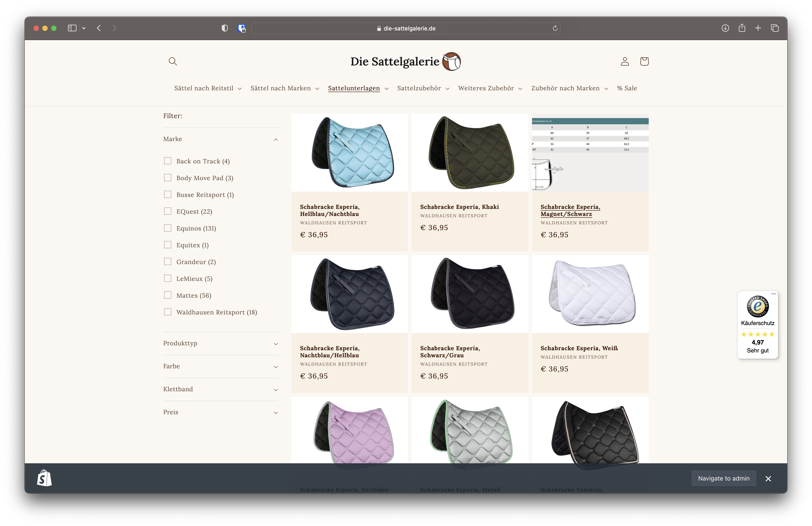Screen dimensions: 812x526
Task: Go back with the browser back arrow
Action: (x=99, y=28)
